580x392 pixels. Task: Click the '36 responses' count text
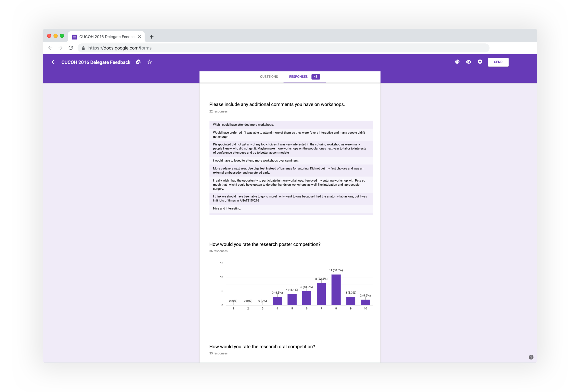pos(218,251)
